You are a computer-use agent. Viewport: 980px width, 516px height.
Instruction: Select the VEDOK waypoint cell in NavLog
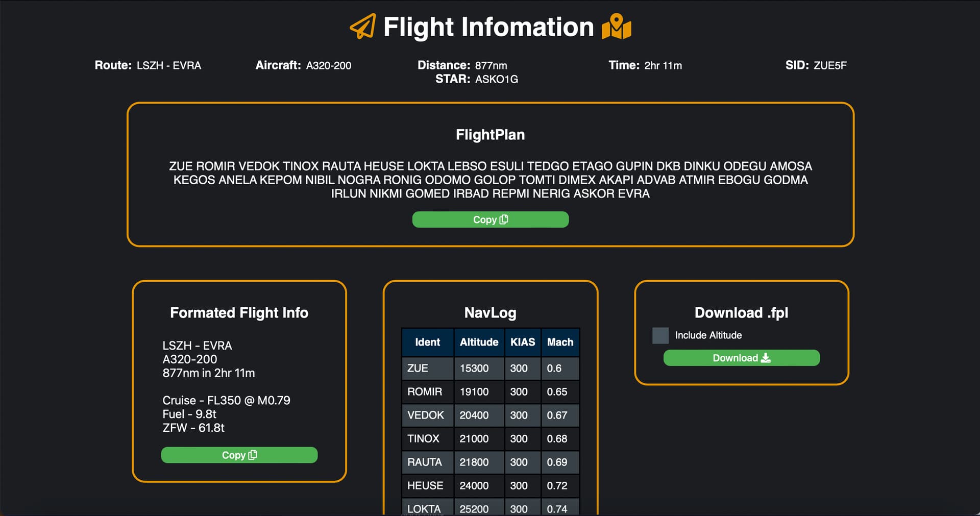click(x=428, y=415)
